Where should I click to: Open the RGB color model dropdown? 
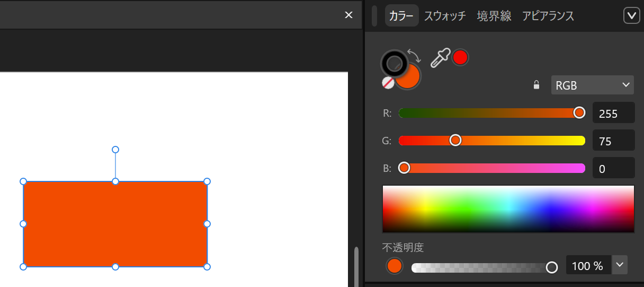click(593, 85)
